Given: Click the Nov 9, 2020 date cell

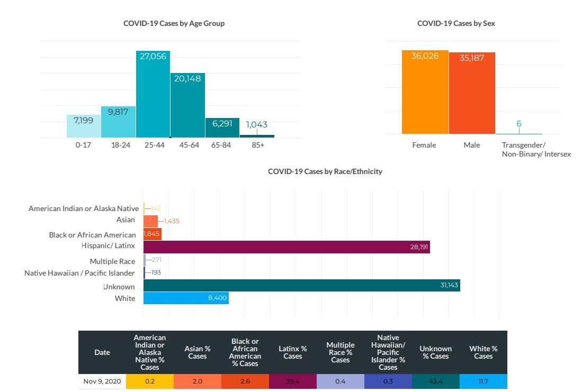Looking at the screenshot, I should click(102, 381).
